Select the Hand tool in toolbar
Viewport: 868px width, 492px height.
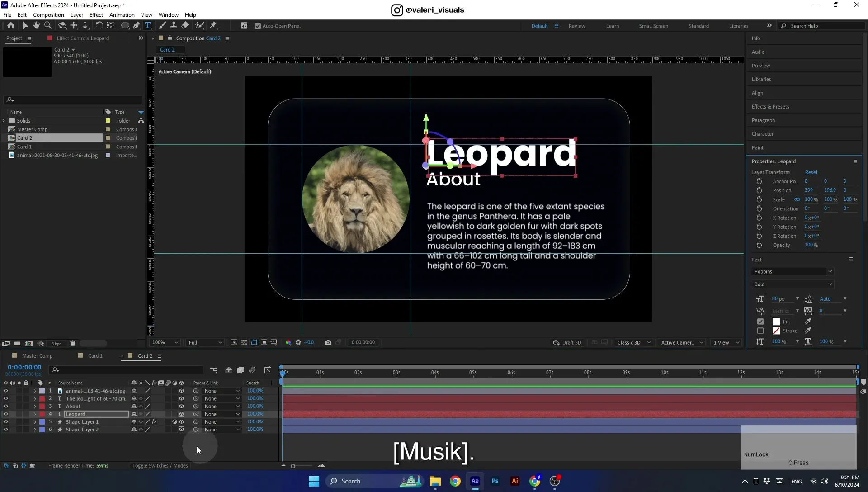pos(37,26)
